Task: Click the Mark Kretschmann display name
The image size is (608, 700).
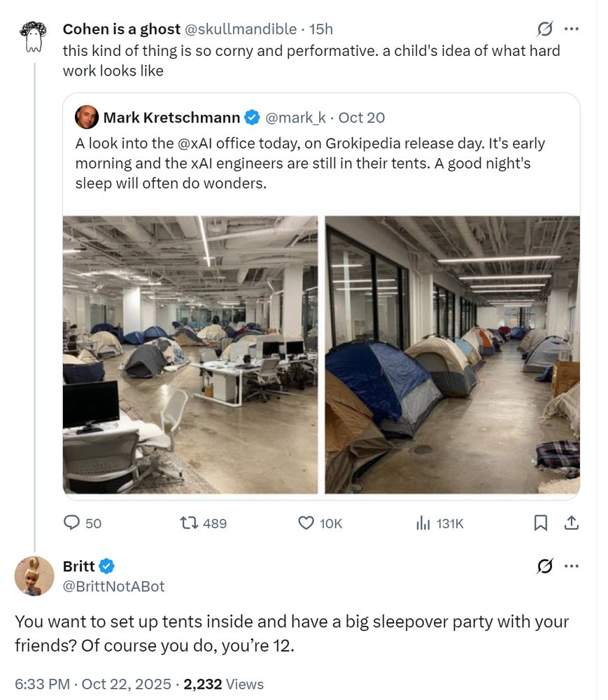Action: [171, 118]
